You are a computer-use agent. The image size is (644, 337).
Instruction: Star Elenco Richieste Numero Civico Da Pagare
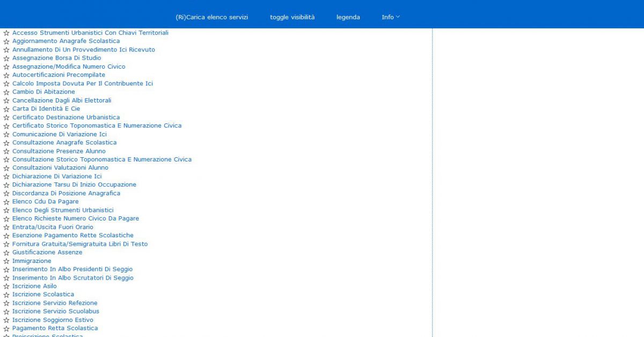click(x=6, y=219)
